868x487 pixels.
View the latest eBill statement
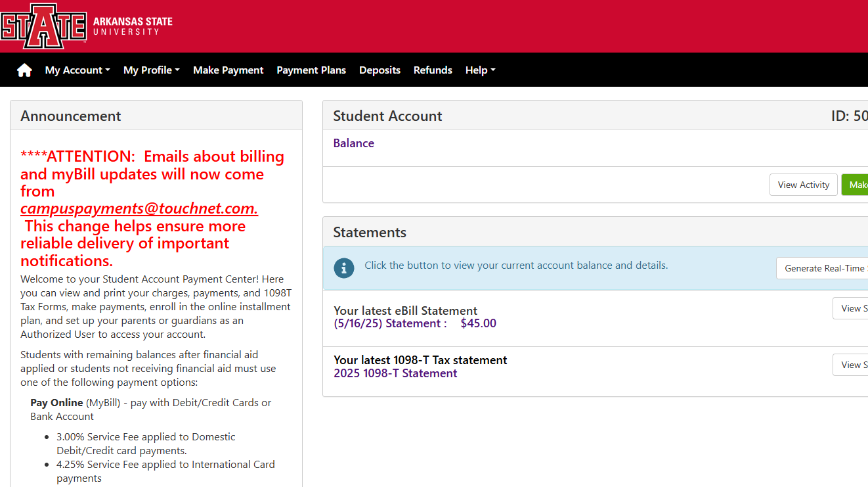(850, 308)
